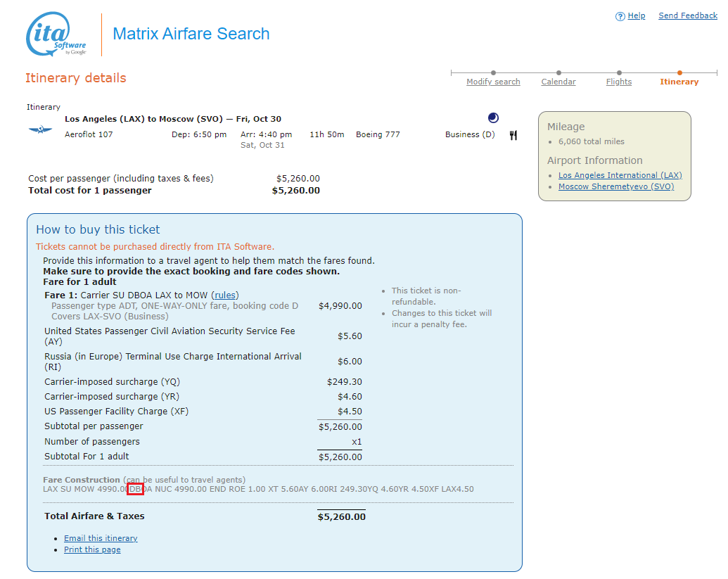Click the meal service fork-and-knife icon
728x579 pixels.
click(513, 135)
